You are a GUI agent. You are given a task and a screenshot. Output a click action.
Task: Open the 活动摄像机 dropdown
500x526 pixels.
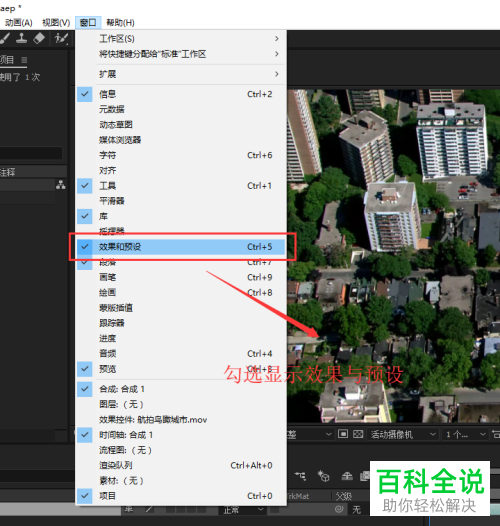[x=402, y=434]
